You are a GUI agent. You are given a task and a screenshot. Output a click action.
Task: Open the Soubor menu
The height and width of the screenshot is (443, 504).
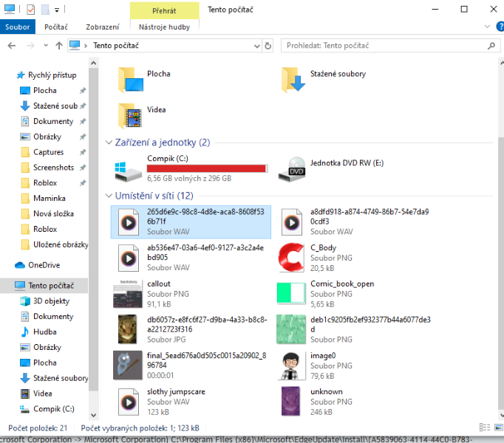[17, 27]
